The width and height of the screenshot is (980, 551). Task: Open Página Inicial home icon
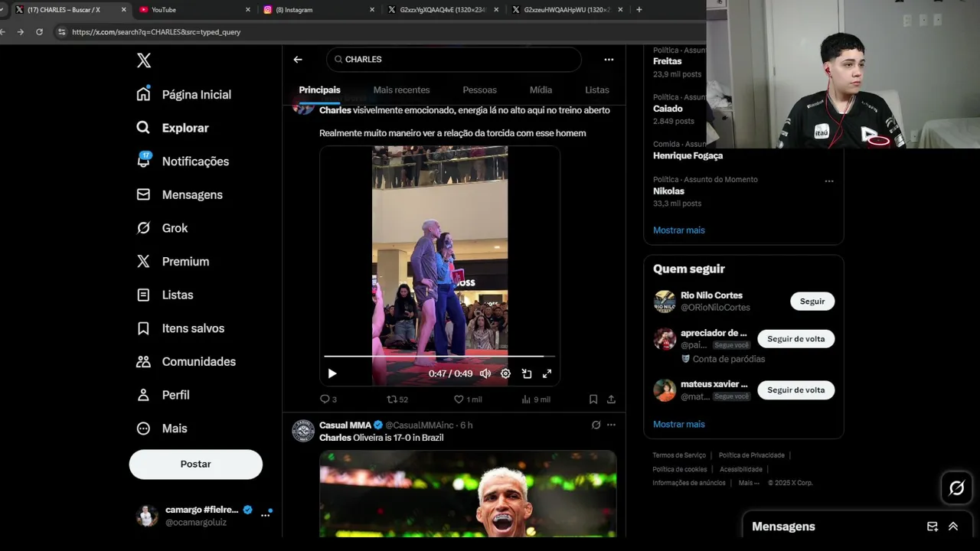[x=143, y=94]
